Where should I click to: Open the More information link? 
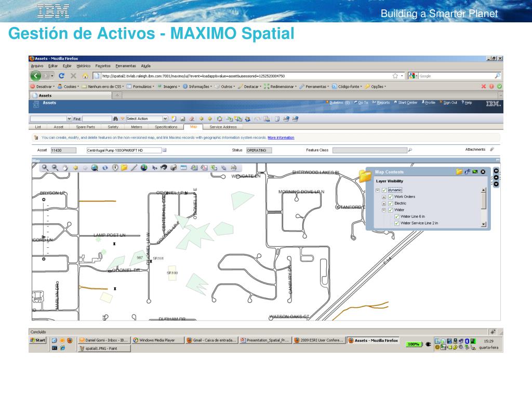click(281, 138)
